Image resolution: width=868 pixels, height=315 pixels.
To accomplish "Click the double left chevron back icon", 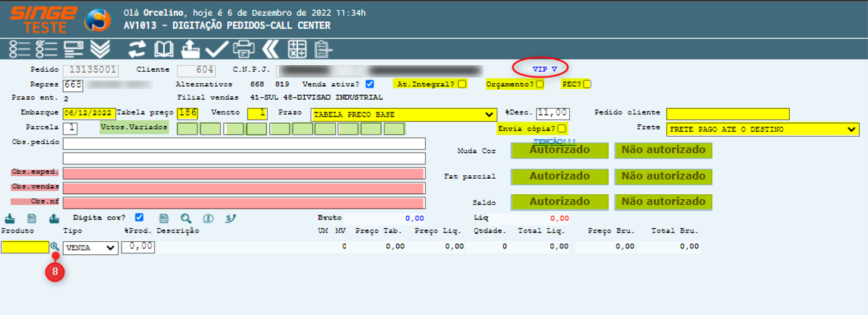I will coord(270,49).
